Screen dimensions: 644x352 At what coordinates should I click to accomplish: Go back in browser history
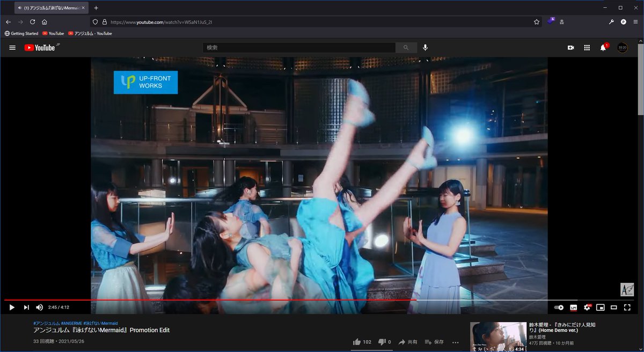point(8,22)
